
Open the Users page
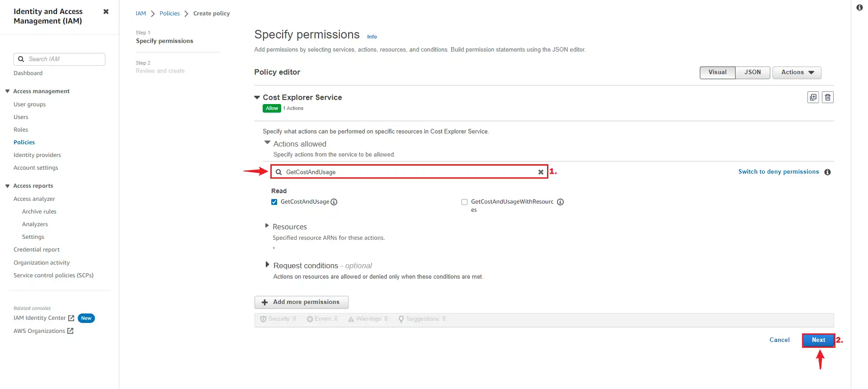click(x=21, y=117)
